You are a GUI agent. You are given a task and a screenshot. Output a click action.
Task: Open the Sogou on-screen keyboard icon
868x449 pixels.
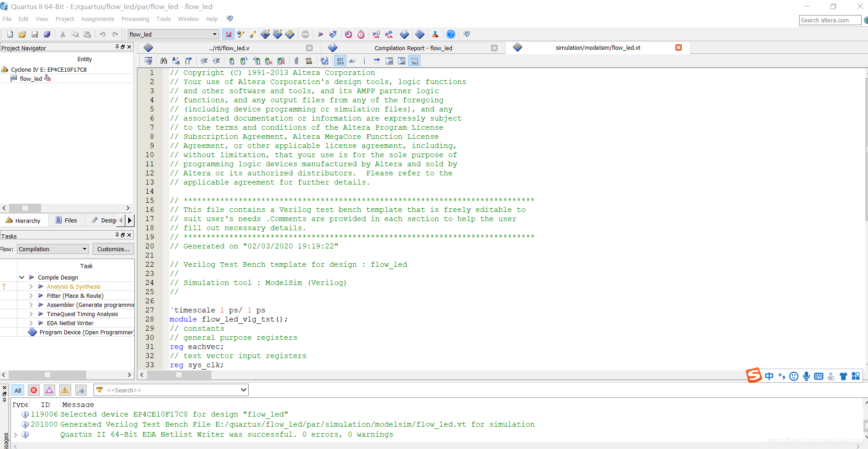[819, 376]
